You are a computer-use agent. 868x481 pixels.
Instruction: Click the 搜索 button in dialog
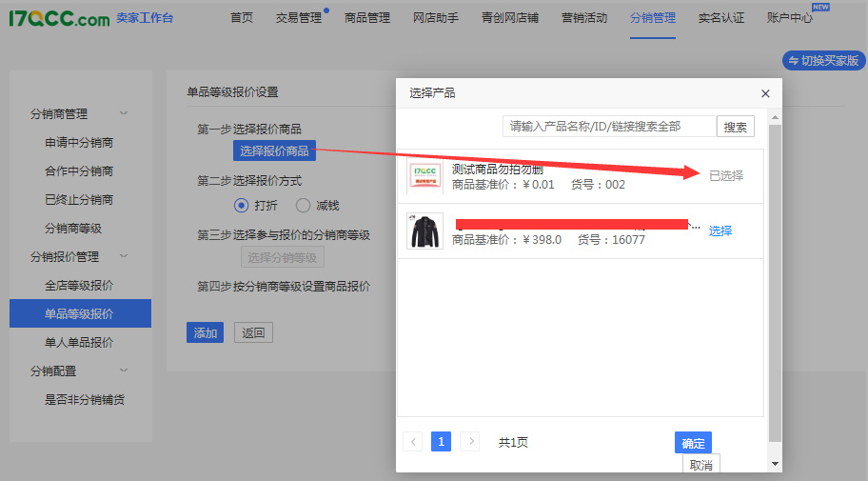736,127
